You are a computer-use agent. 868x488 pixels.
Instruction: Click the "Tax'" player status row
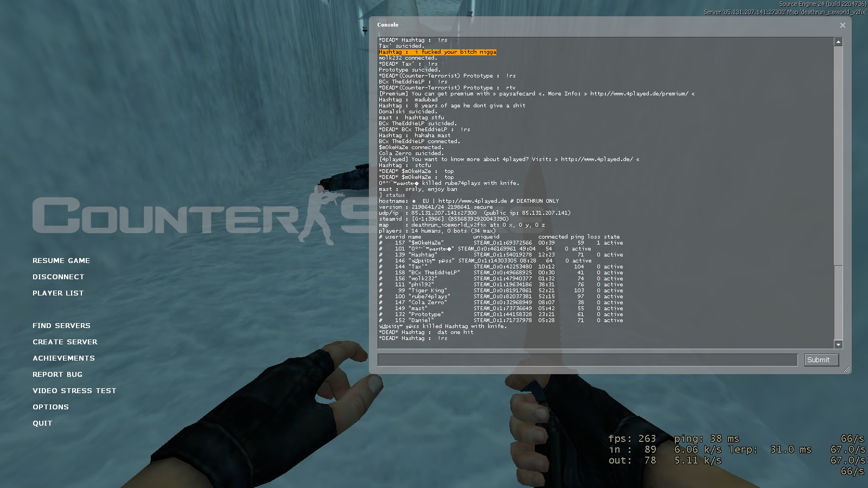pos(501,267)
